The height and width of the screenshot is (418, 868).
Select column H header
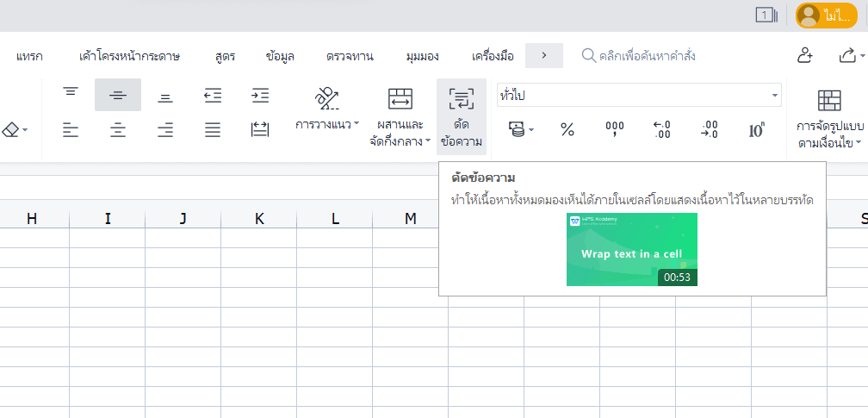pyautogui.click(x=32, y=219)
